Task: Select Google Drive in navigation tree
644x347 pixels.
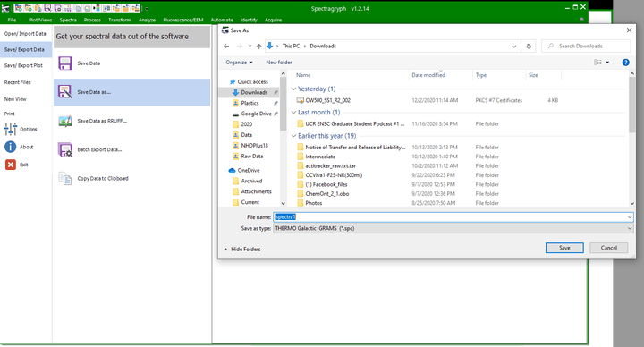Action: pos(257,114)
